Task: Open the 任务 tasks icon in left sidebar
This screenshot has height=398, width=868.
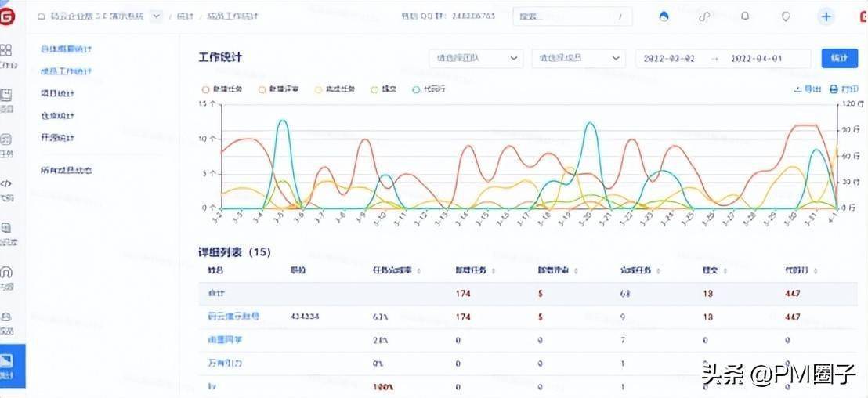Action: [6, 139]
